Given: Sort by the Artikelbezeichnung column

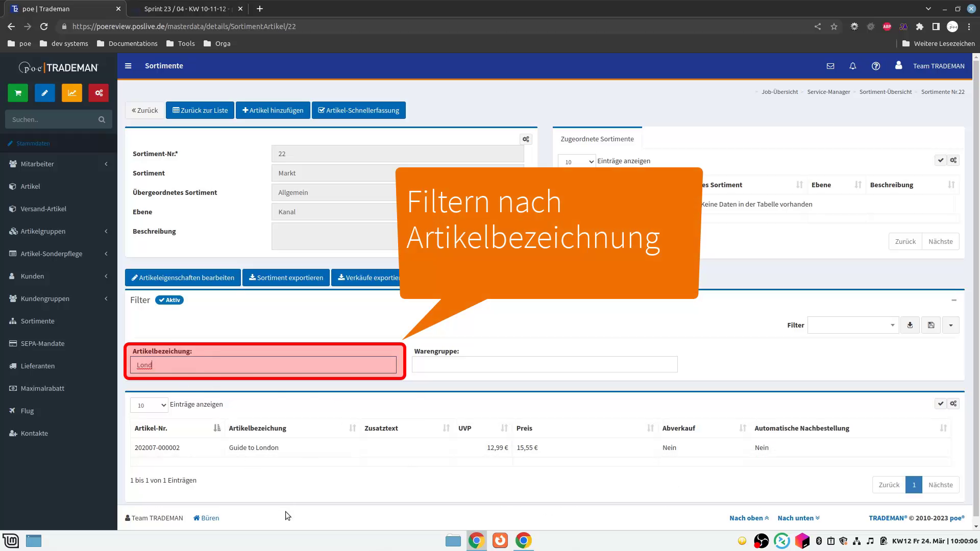Looking at the screenshot, I should point(292,428).
